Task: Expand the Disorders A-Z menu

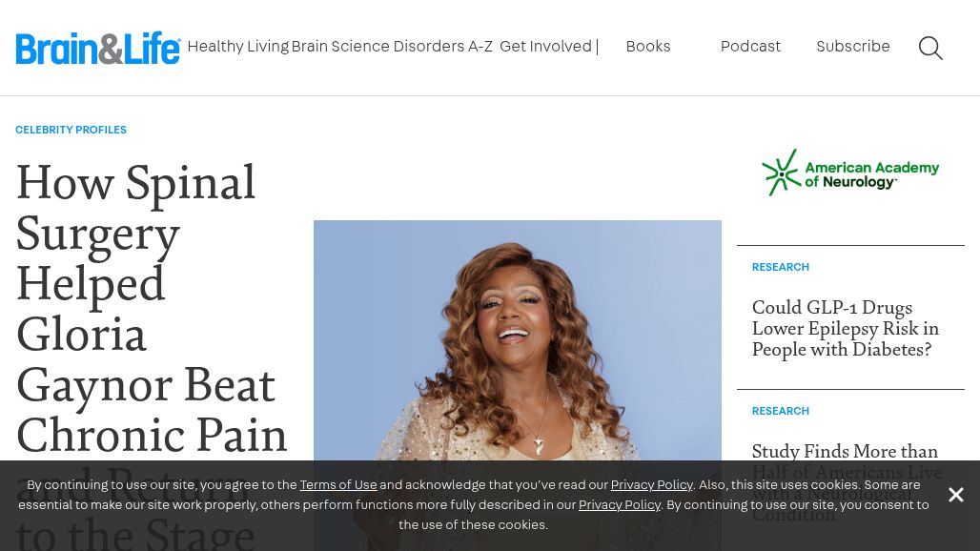Action: [x=443, y=46]
